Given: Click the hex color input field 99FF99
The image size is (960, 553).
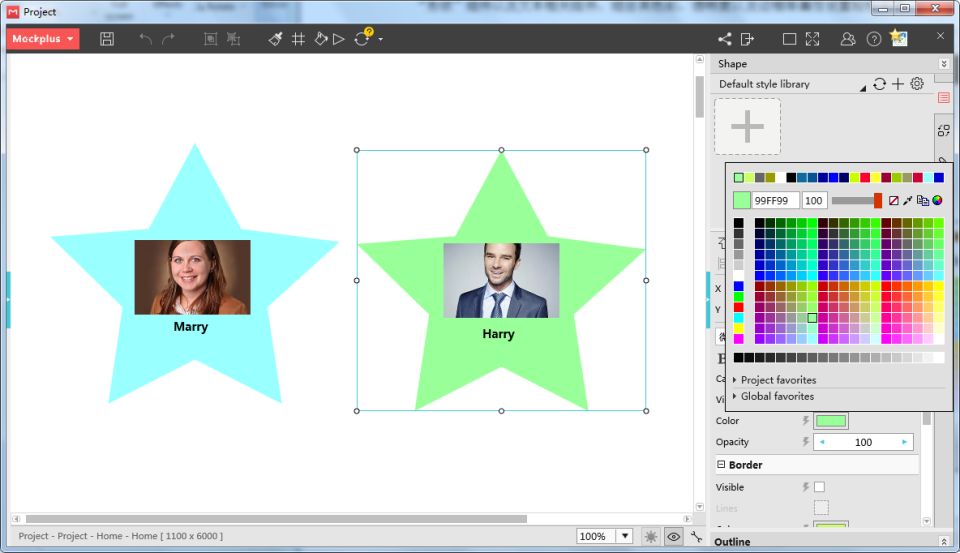Looking at the screenshot, I should 775,201.
